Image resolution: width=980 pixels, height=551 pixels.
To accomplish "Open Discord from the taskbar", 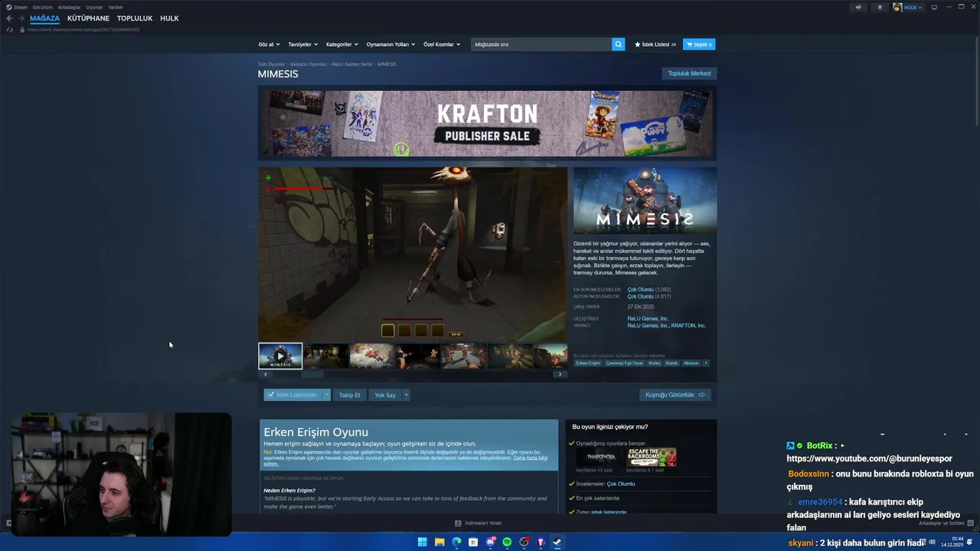I will pos(490,542).
